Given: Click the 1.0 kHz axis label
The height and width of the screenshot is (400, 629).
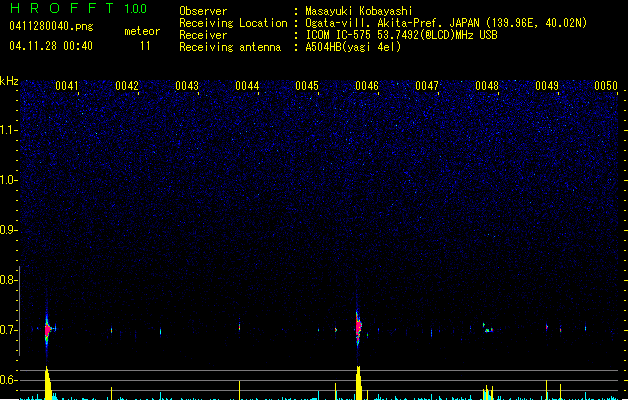Looking at the screenshot, I should coord(7,180).
